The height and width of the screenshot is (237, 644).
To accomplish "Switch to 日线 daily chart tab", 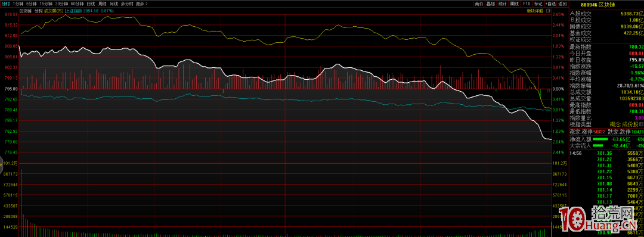I will 91,4.
